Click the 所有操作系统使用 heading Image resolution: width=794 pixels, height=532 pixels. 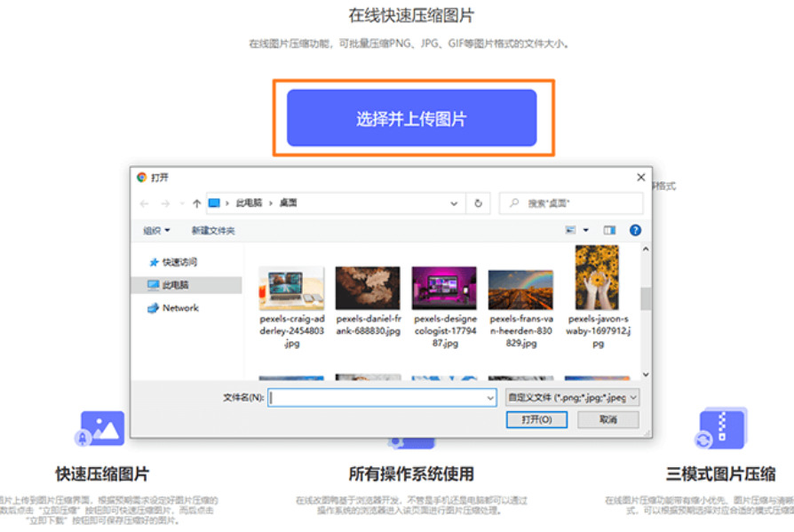411,474
